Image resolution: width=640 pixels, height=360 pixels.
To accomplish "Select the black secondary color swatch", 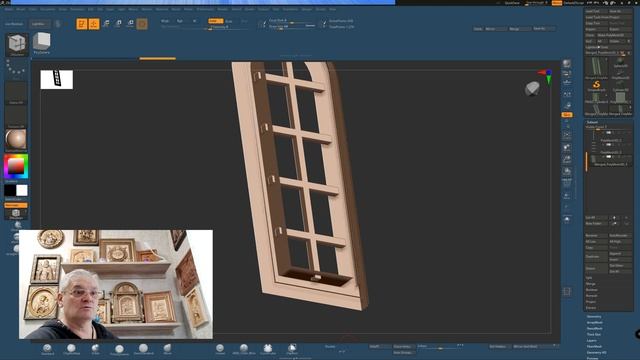I will pos(10,191).
